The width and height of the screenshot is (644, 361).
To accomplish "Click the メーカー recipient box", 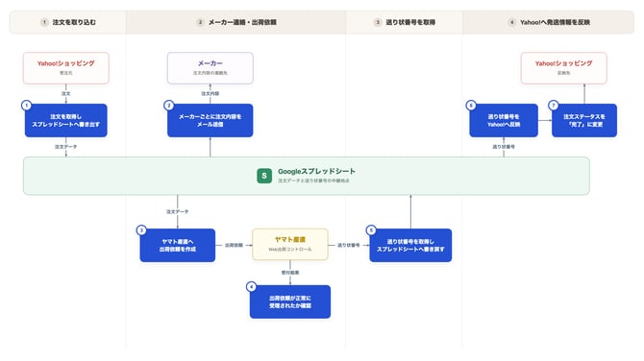I will [x=211, y=68].
